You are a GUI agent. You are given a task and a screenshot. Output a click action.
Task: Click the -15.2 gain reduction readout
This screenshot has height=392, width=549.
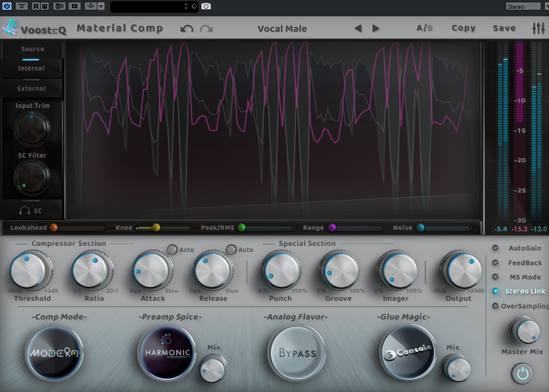tap(519, 229)
